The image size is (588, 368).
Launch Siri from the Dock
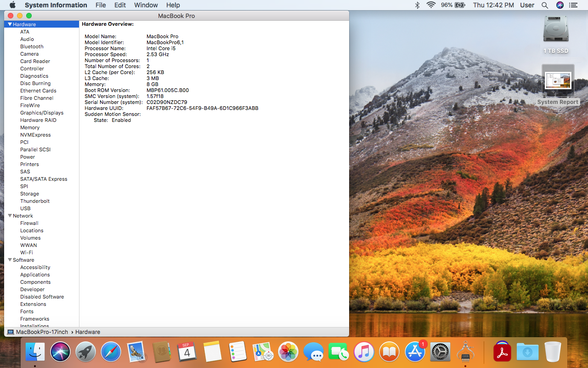click(x=60, y=352)
